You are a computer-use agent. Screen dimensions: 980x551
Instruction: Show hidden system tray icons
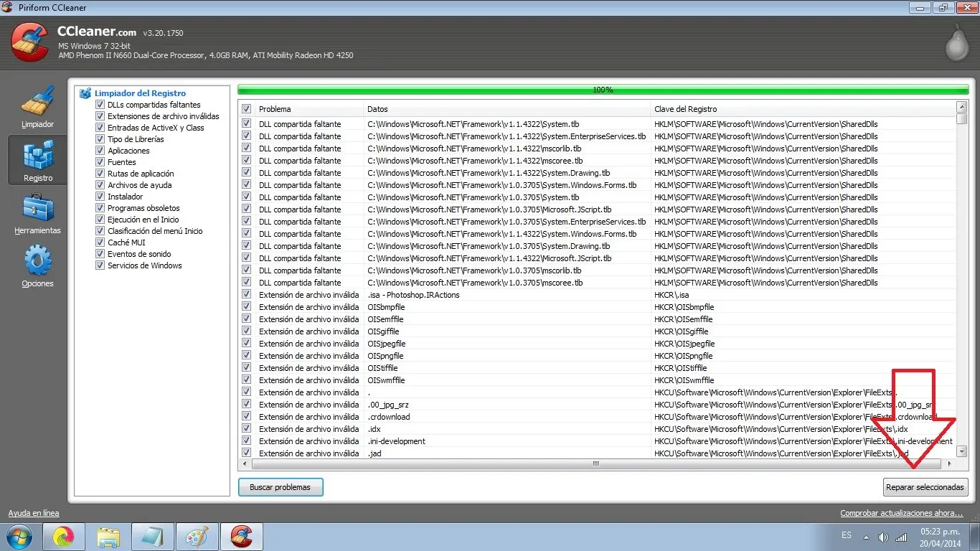(865, 537)
